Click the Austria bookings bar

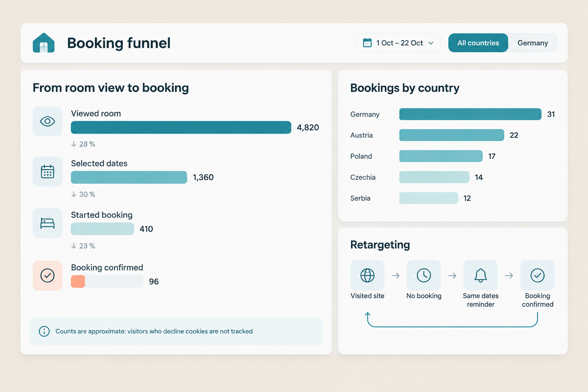452,135
